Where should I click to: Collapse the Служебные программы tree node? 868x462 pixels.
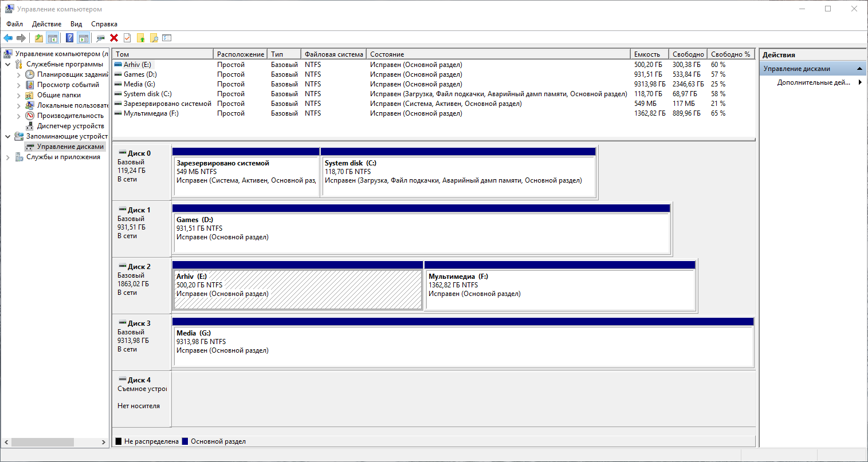coord(8,64)
